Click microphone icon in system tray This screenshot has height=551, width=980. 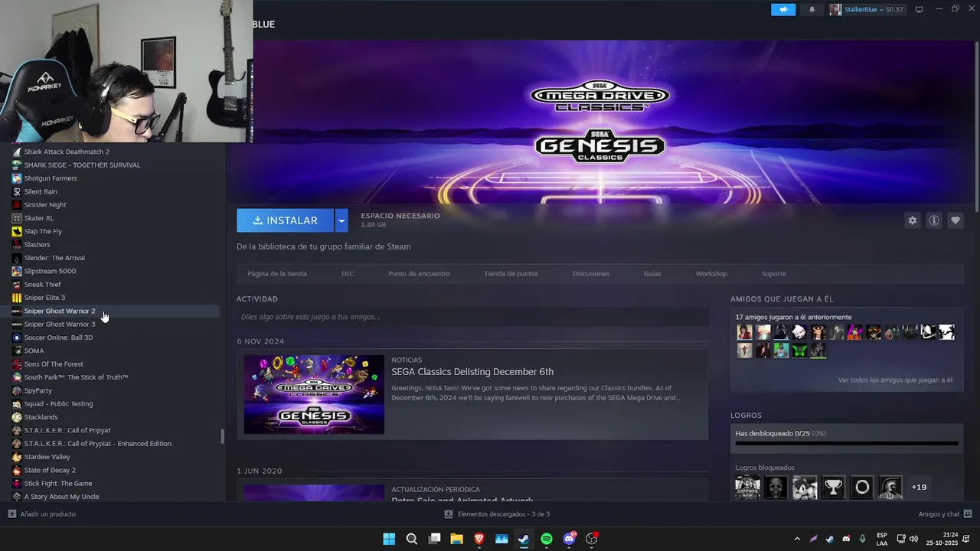(862, 539)
